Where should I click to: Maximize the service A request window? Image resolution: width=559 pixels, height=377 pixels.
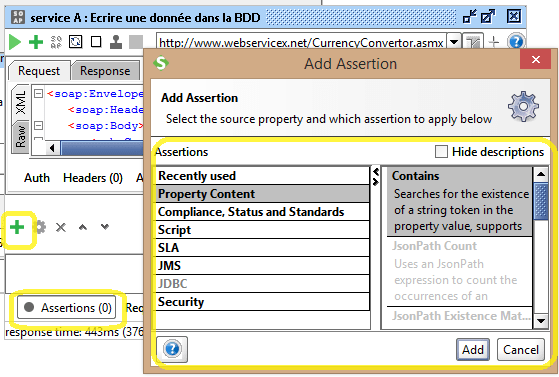click(488, 16)
